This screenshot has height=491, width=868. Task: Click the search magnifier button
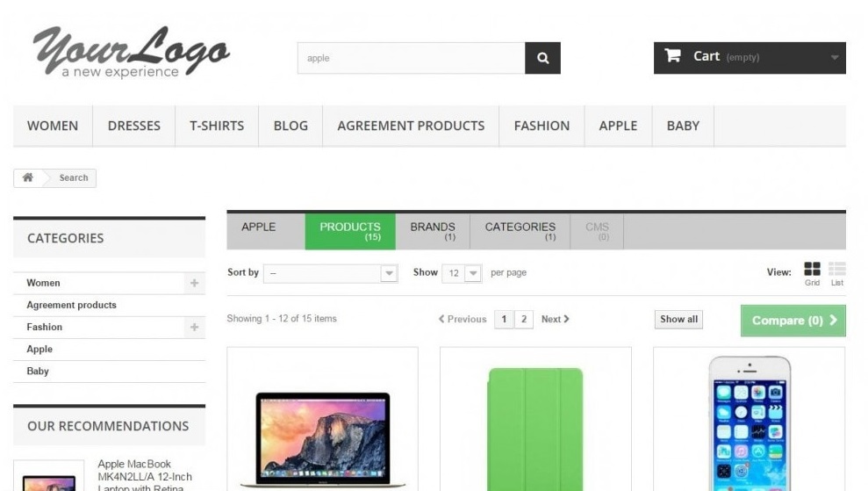542,58
